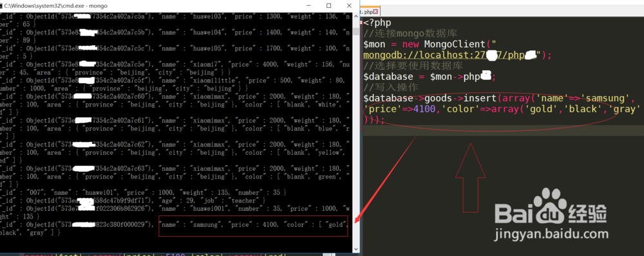The width and height of the screenshot is (644, 256).
Task: Close the cmd.exe mongo window
Action: point(348,6)
